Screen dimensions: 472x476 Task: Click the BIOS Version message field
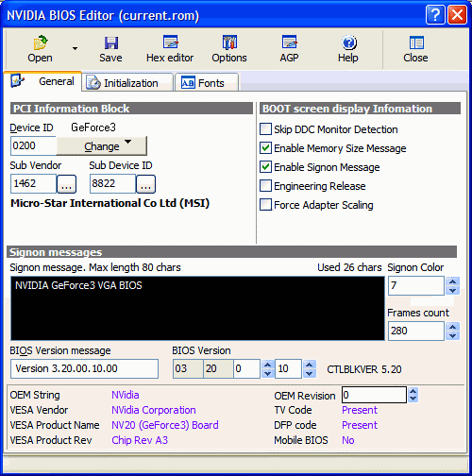point(84,368)
